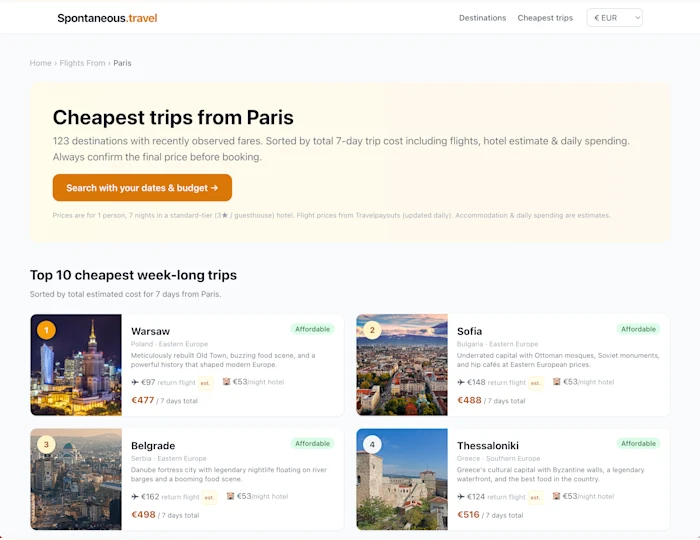Click the hotel icon in Sofia card

(x=556, y=382)
